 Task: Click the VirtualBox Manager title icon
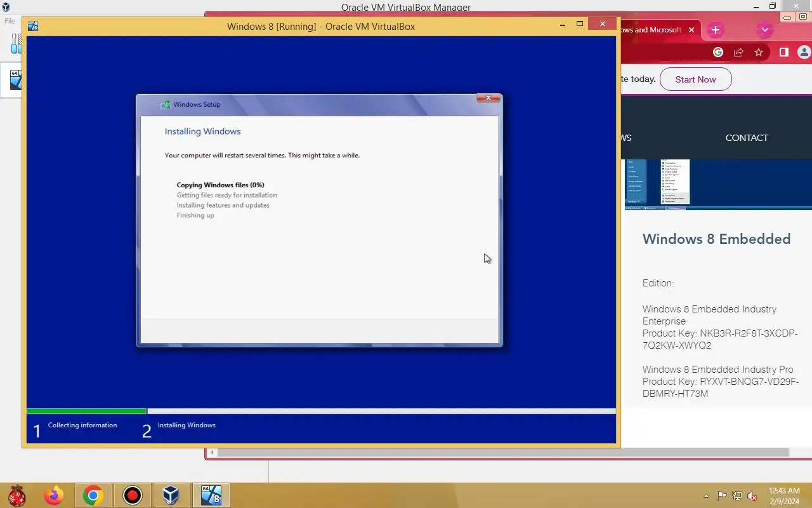(6, 7)
